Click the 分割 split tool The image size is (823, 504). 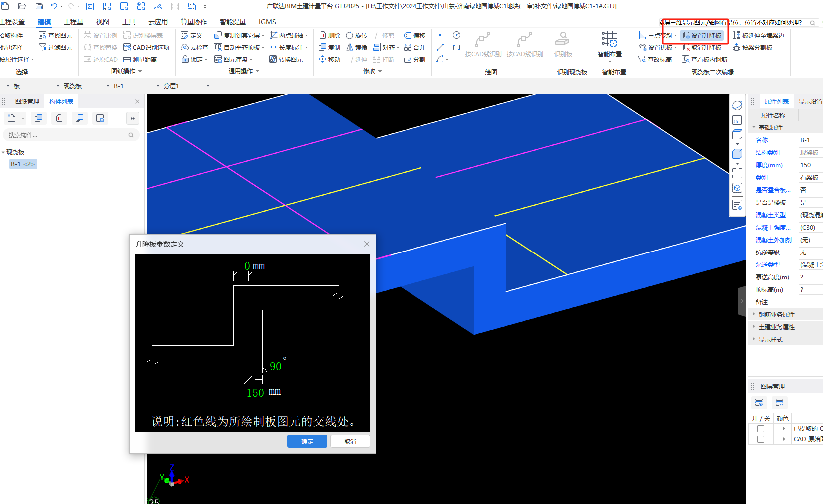(x=415, y=59)
